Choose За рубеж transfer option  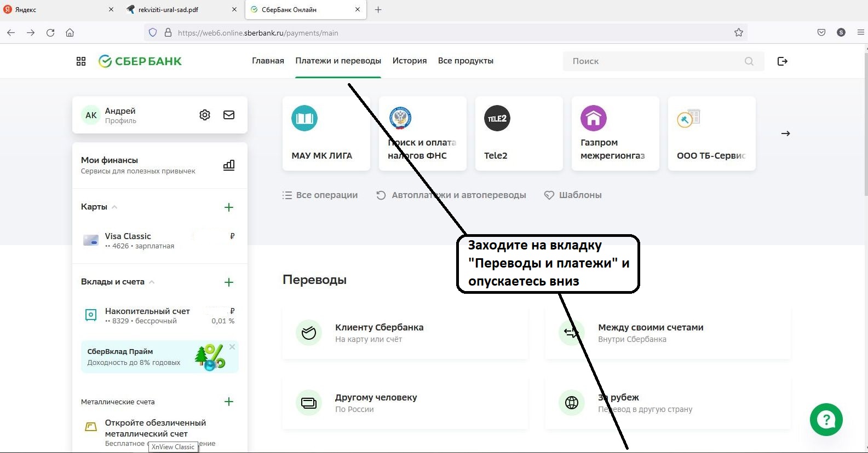point(668,403)
